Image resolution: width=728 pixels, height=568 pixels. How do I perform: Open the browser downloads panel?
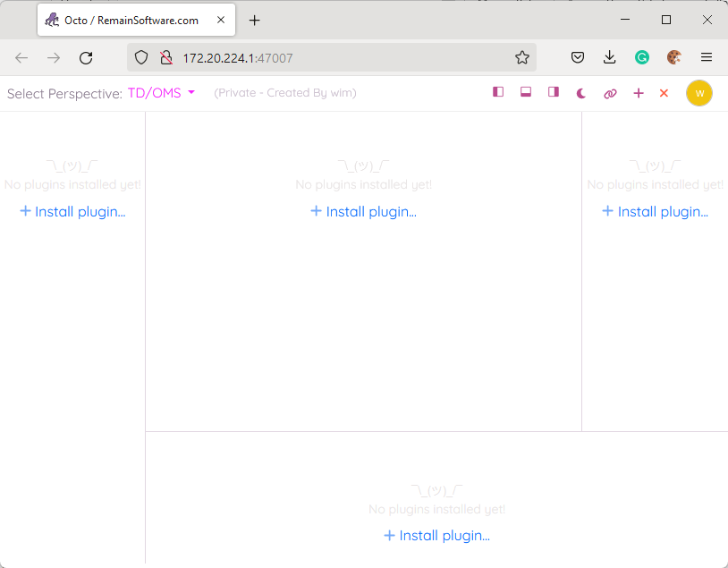(610, 57)
